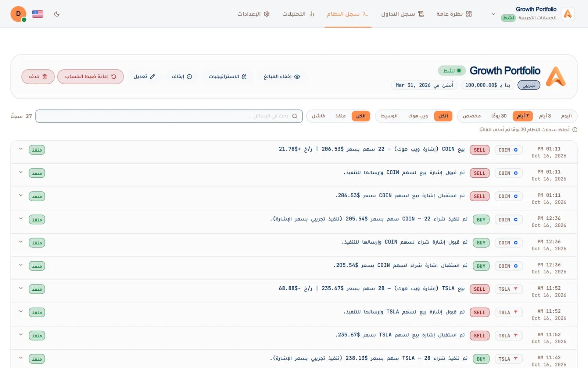Click the 27 records count label
588x368 pixels.
(21, 116)
